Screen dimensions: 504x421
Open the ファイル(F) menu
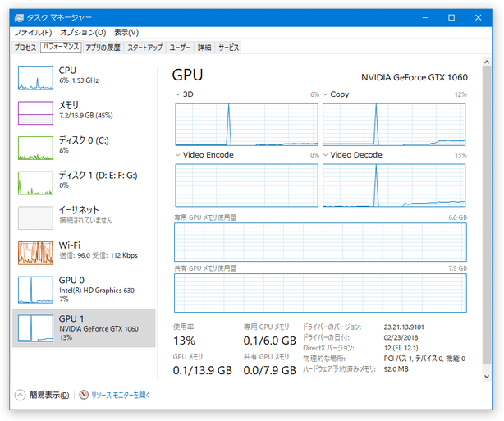33,33
